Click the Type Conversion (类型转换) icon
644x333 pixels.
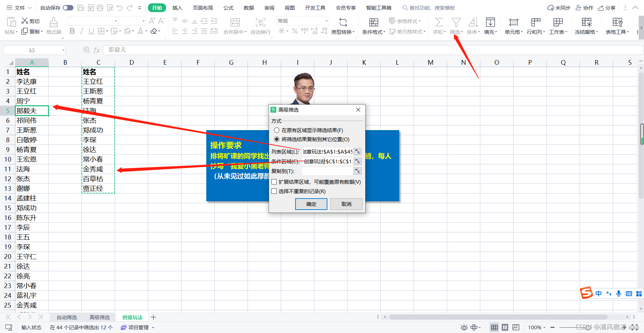(343, 22)
